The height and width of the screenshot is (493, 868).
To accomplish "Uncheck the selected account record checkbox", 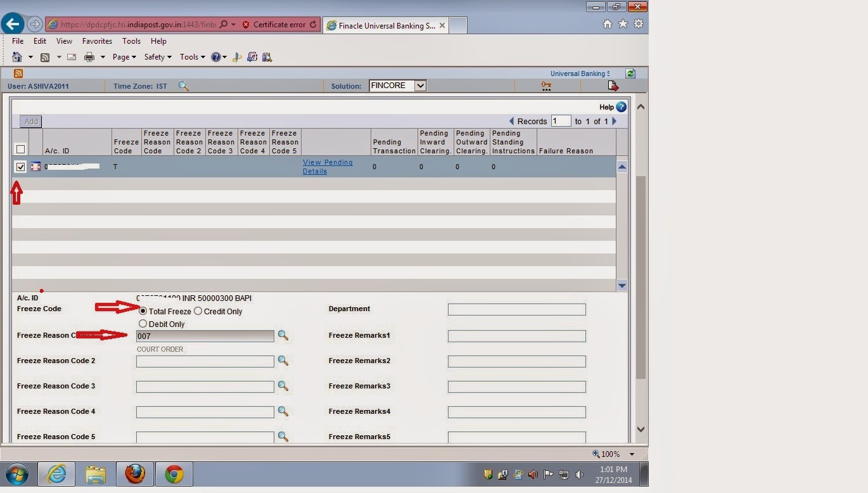I will click(20, 167).
